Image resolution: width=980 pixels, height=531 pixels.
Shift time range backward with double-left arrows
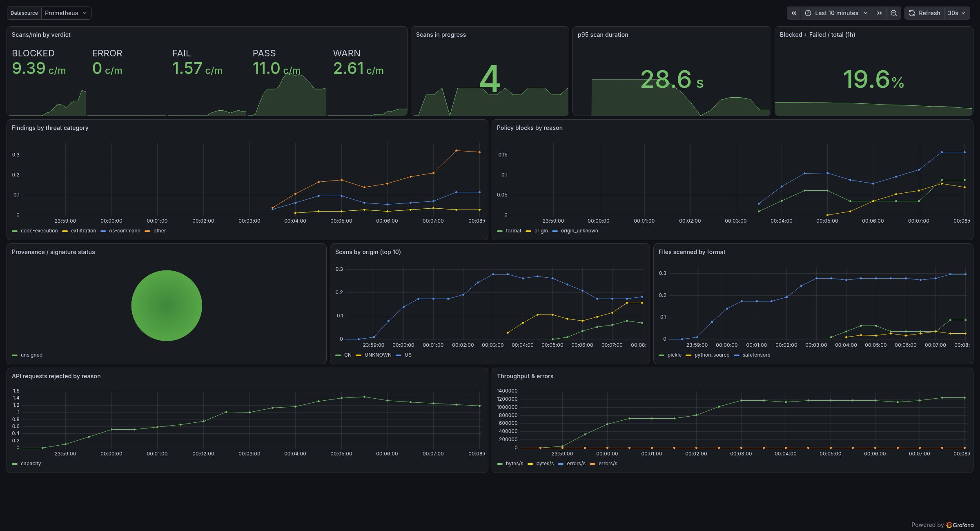click(794, 13)
